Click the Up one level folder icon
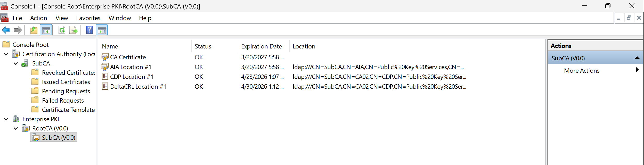The width and height of the screenshot is (644, 165). [x=34, y=30]
